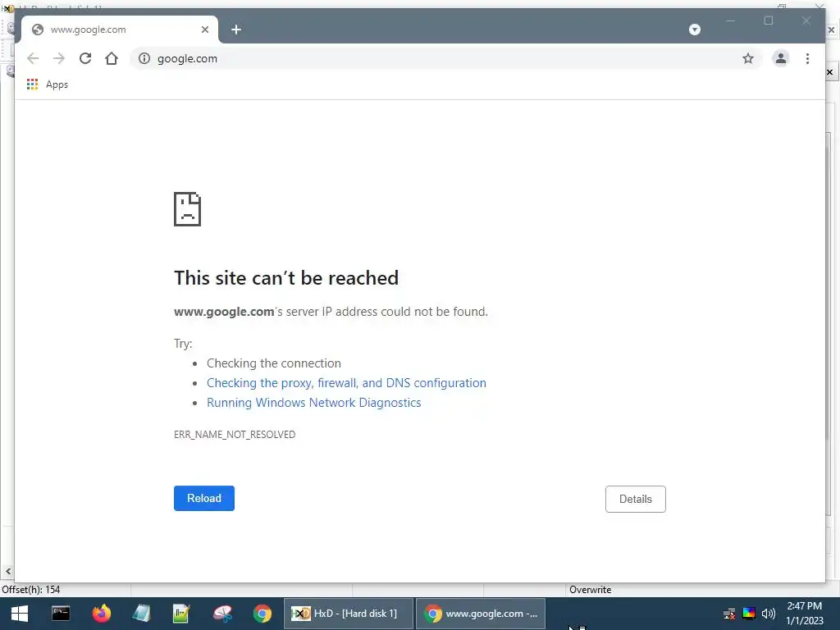Open tab search dropdown arrow
Viewport: 840px width, 630px height.
coord(694,30)
